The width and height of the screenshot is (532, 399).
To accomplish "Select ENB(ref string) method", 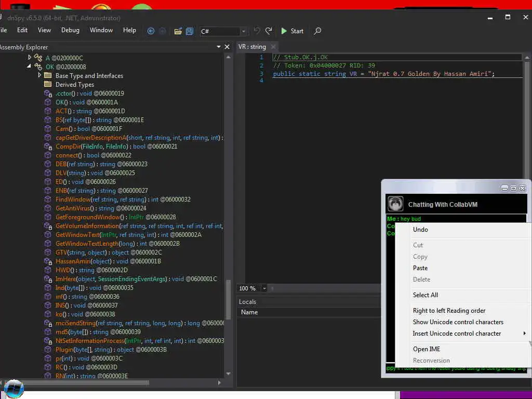I will 102,190.
